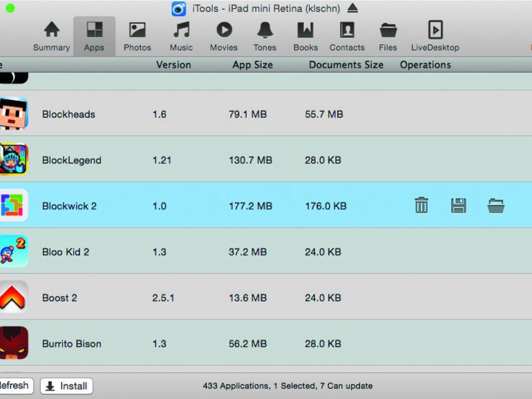Viewport: 532px width, 399px height.
Task: Open the Summary tab
Action: tap(52, 36)
